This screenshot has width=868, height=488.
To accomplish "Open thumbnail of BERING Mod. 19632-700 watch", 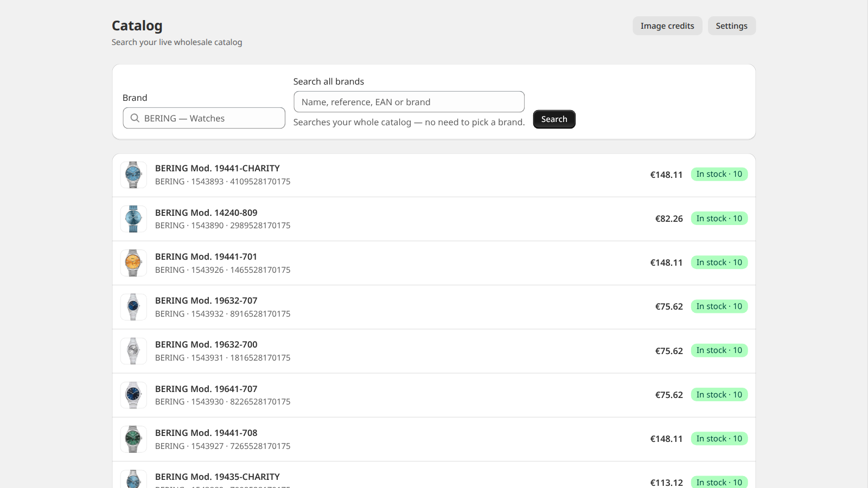I will coord(133,351).
